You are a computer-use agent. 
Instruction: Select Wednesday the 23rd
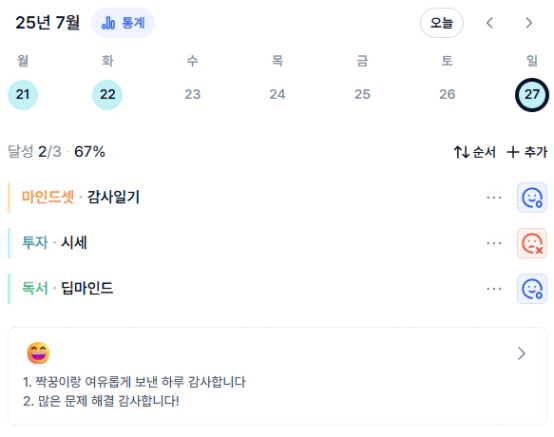193,94
